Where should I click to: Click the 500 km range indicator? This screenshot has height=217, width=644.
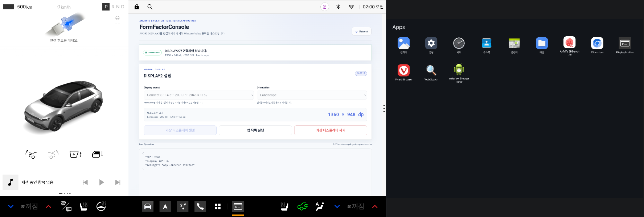25,7
